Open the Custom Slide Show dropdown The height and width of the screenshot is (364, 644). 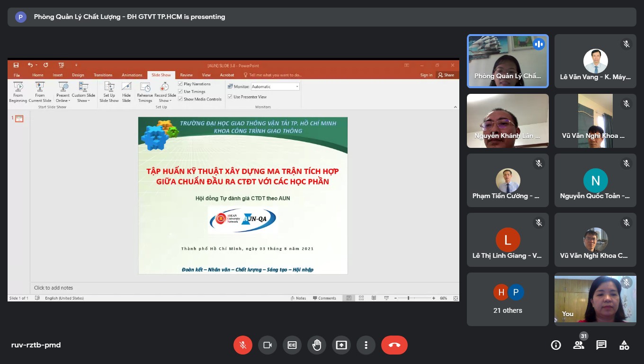coord(83,92)
